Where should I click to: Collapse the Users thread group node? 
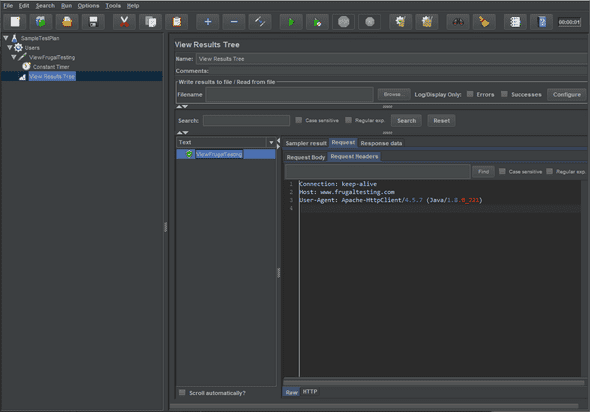10,47
